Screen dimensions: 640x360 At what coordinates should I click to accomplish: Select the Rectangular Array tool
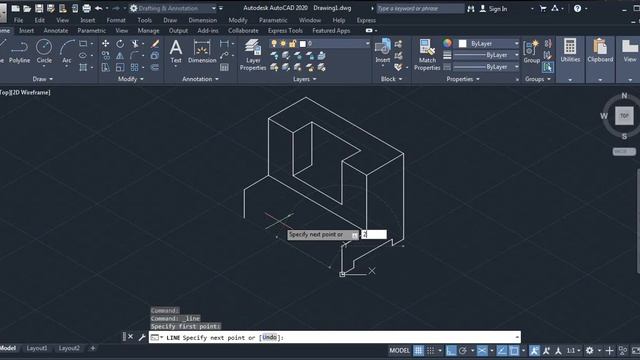(x=135, y=67)
